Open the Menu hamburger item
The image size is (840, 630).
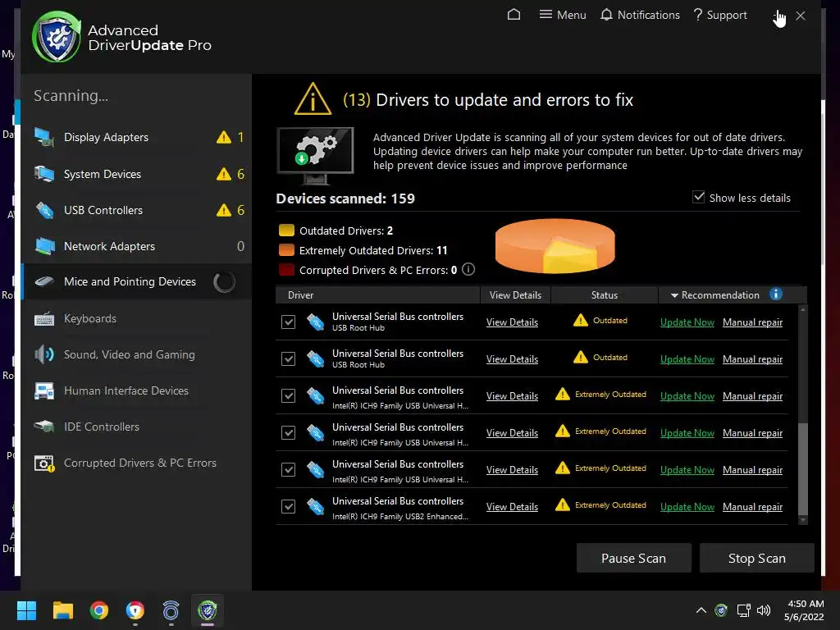point(563,15)
